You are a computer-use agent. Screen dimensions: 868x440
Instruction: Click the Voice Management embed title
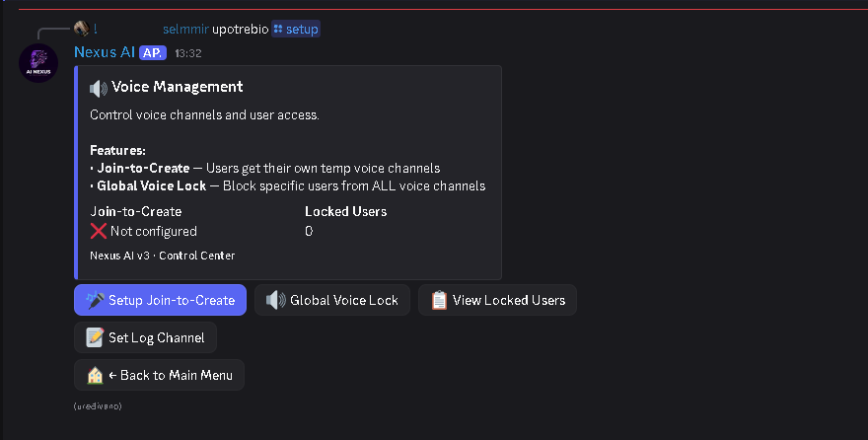177,87
